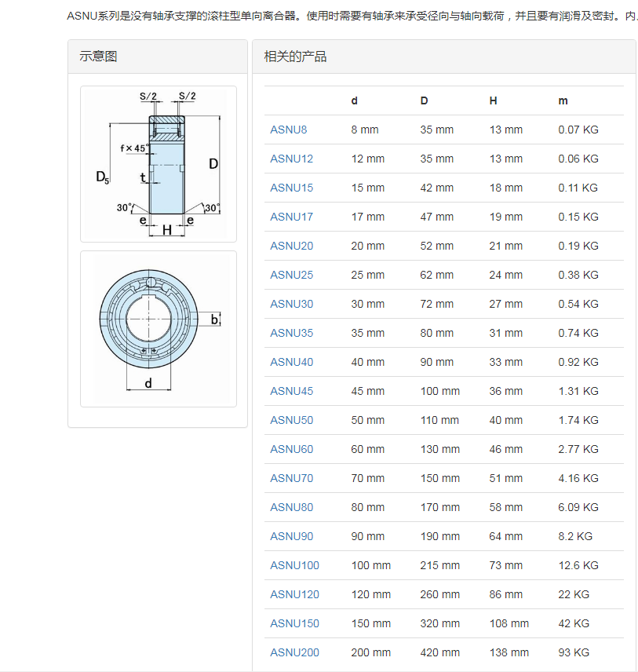Open the ASNU30 product link

pyautogui.click(x=291, y=304)
